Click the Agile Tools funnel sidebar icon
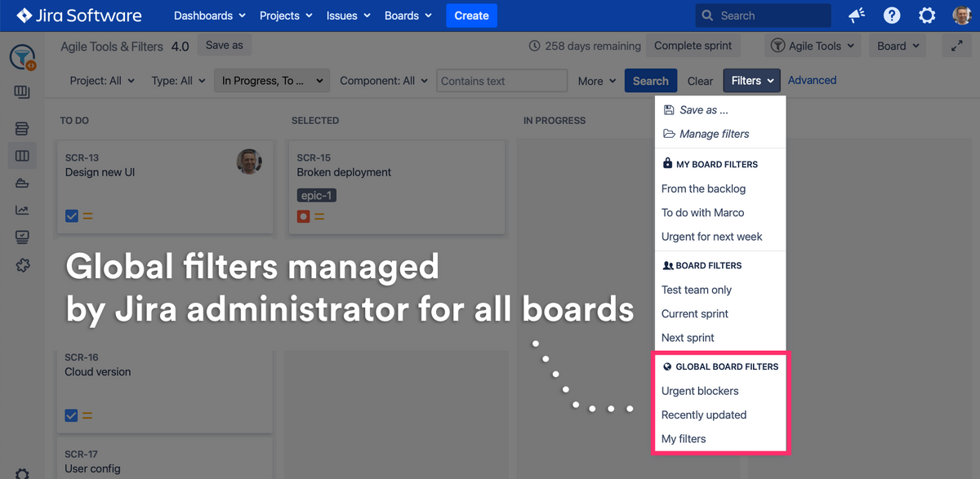The image size is (980, 479). [x=22, y=57]
